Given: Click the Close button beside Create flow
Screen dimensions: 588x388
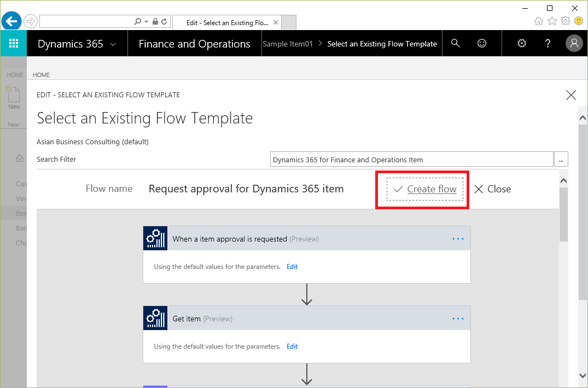Looking at the screenshot, I should pyautogui.click(x=493, y=189).
